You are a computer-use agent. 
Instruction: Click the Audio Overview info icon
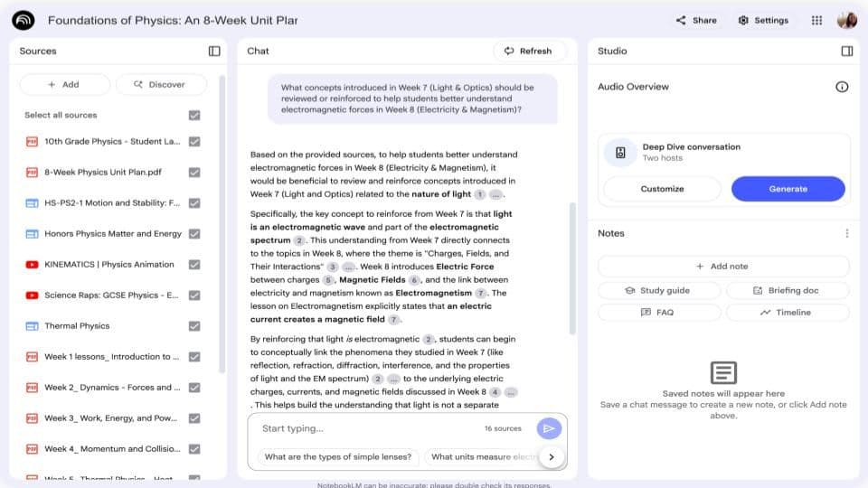842,87
